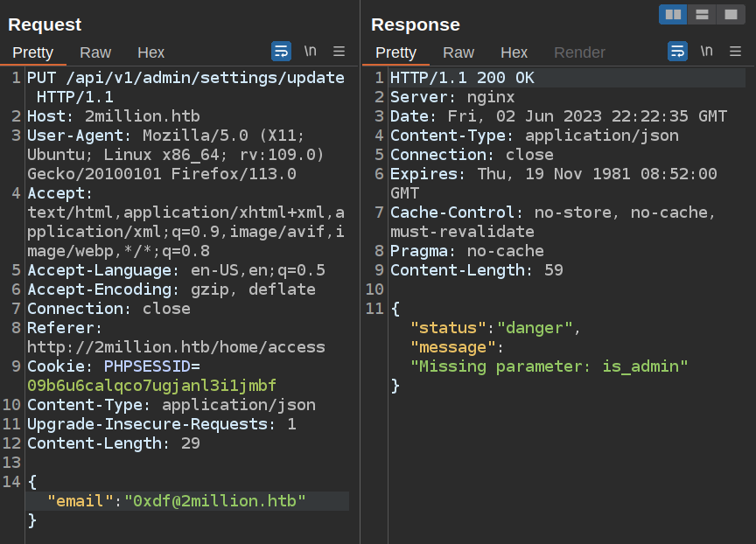Select the Response Pretty tab
Viewport: 756px width, 544px height.
click(x=395, y=52)
